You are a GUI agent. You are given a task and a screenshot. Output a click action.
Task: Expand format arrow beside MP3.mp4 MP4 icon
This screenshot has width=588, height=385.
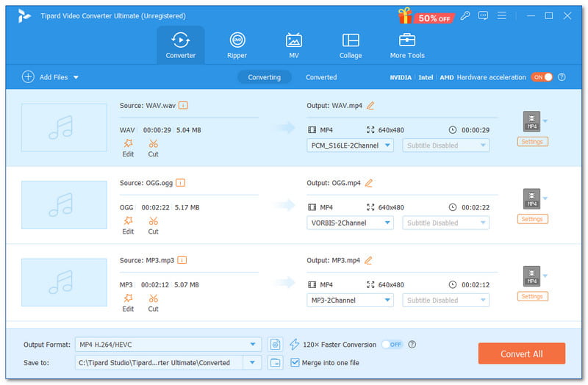[545, 276]
